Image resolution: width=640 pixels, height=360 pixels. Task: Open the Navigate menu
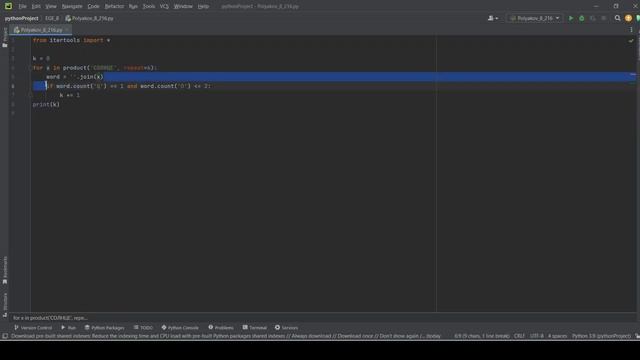[x=72, y=6]
